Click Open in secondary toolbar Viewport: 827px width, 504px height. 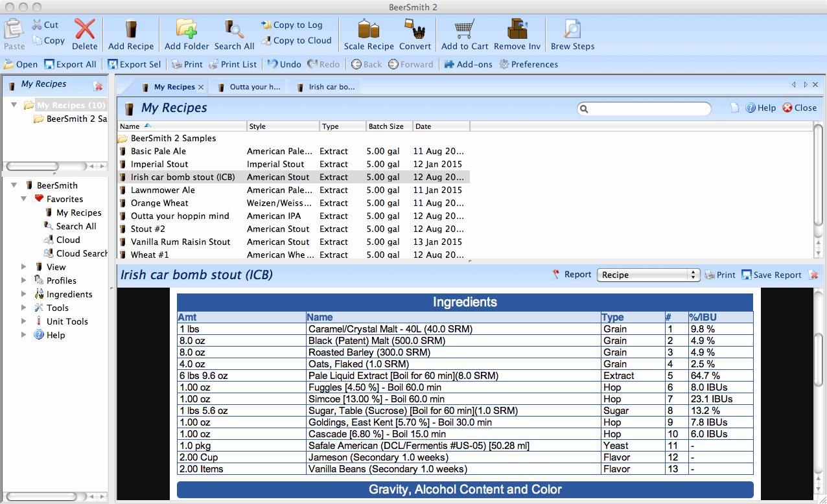(21, 64)
